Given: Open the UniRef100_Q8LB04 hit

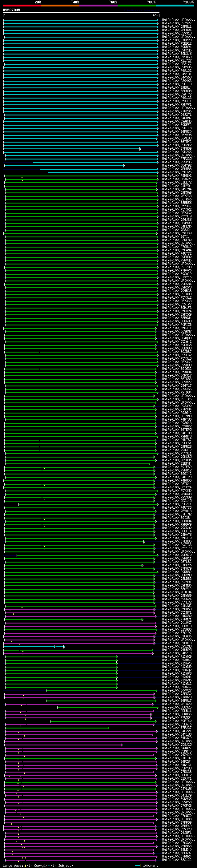Looking at the screenshot, I should 177,30.
